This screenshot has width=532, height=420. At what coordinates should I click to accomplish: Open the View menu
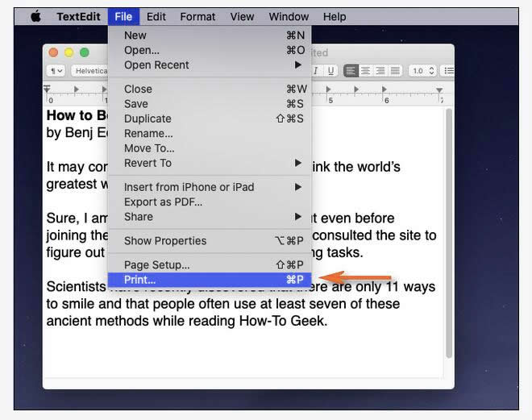pyautogui.click(x=242, y=17)
